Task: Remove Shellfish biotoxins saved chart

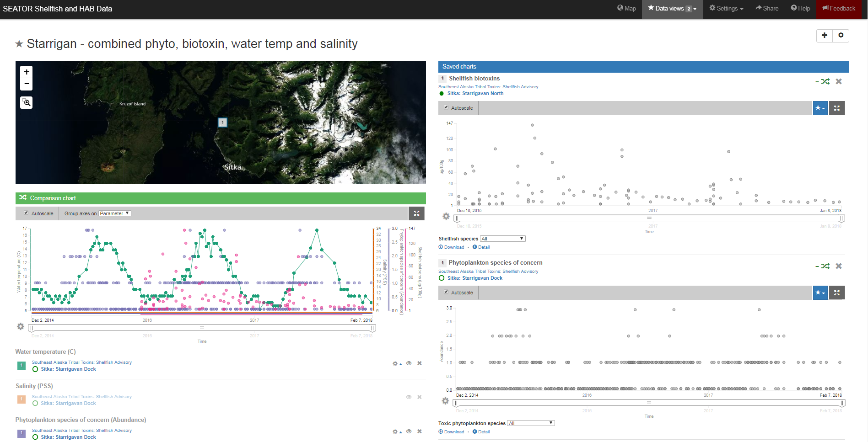Action: point(839,81)
